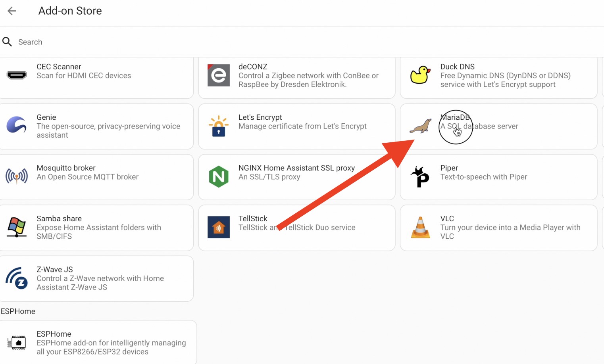Click 'Control a Z-Wave network' description
Viewport: 604px width, 364px height.
pyautogui.click(x=100, y=283)
